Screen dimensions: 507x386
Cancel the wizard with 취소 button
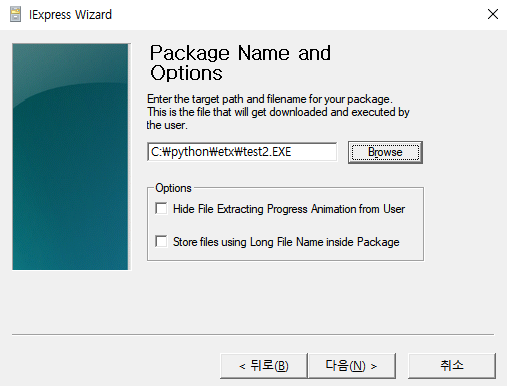pyautogui.click(x=452, y=366)
